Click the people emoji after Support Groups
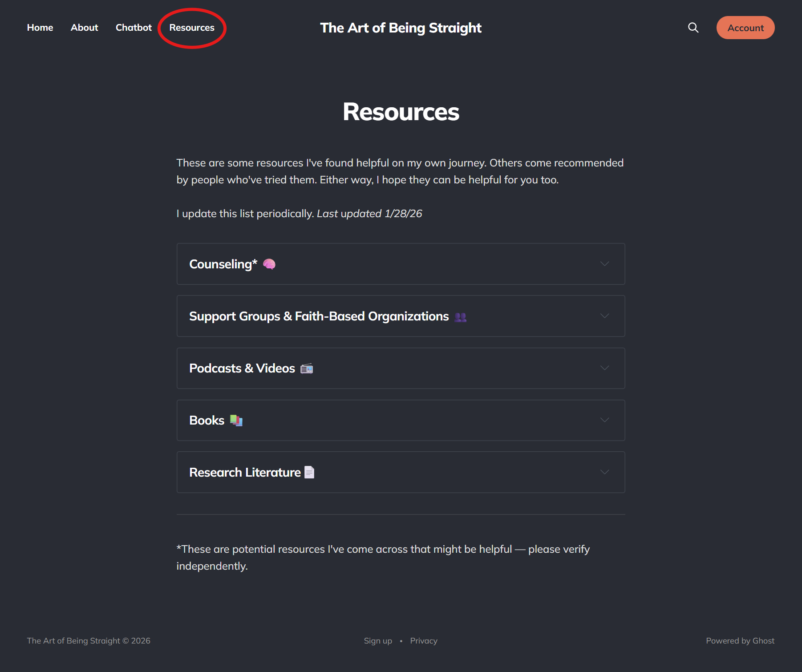The image size is (802, 672). click(461, 317)
